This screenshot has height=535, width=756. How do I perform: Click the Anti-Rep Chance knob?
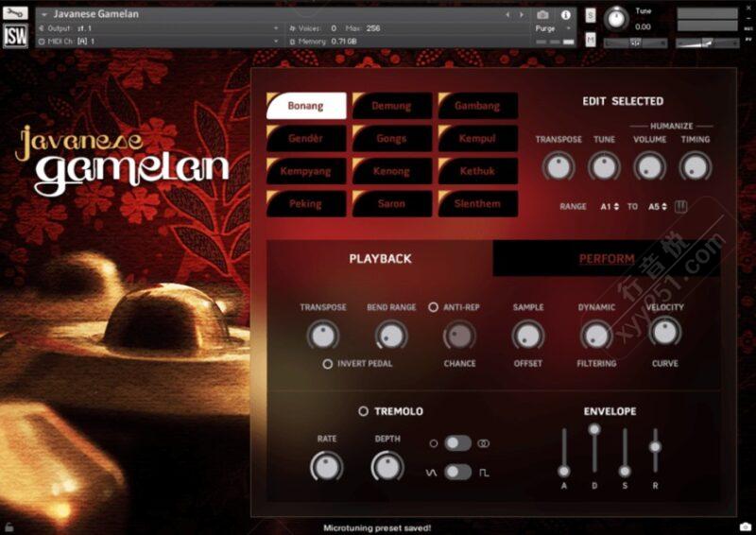459,336
